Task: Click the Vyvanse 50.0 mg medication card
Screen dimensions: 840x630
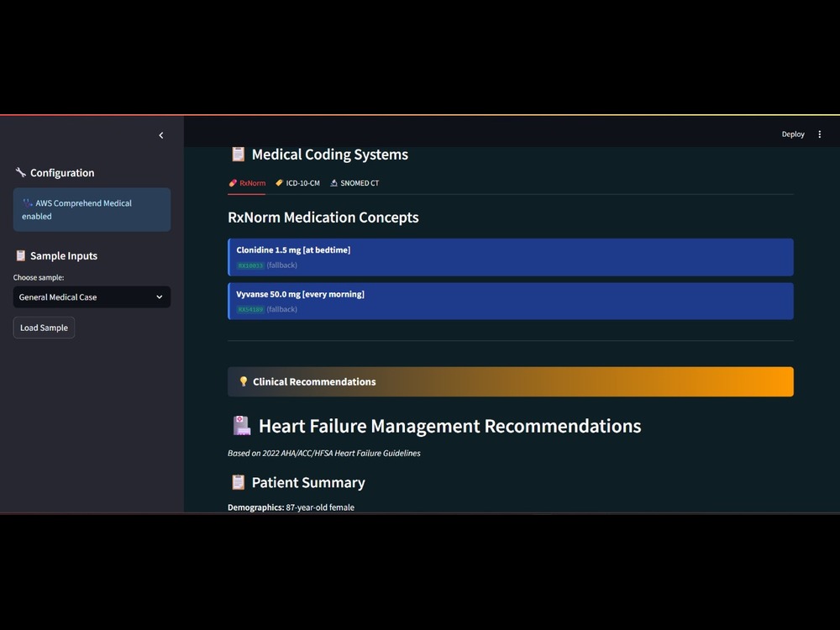Action: coord(511,301)
